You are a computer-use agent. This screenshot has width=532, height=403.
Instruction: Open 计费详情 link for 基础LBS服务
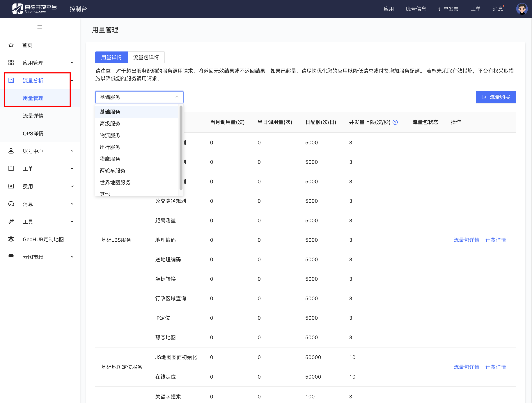(495, 240)
